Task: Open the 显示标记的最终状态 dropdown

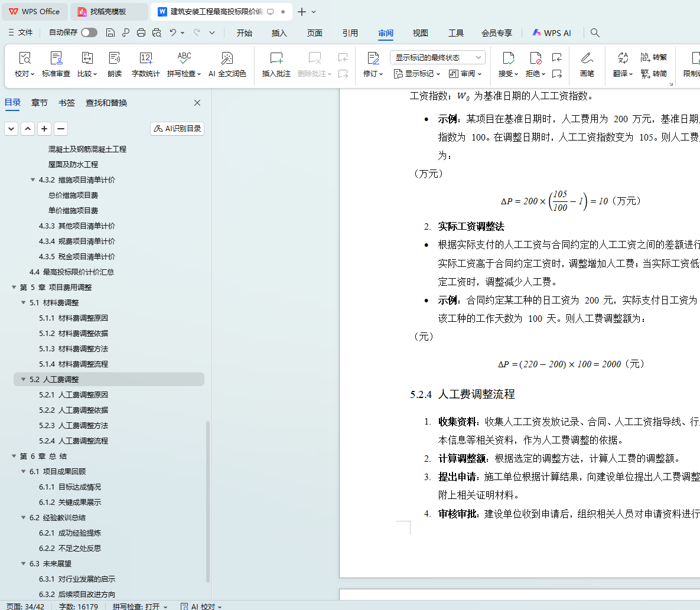Action: 437,57
